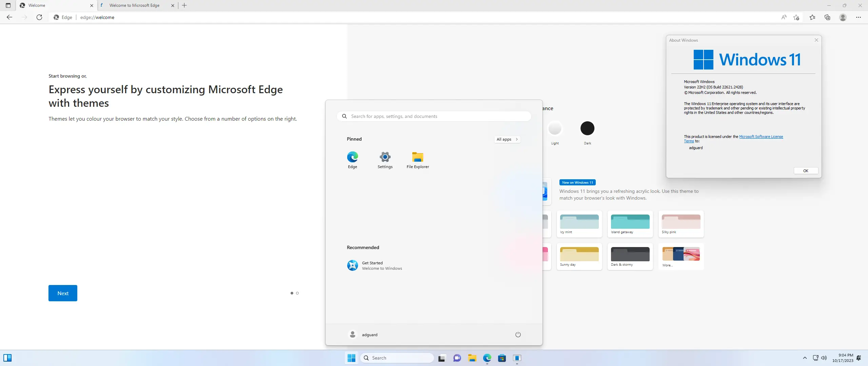This screenshot has height=366, width=868.
Task: Open the Edge site info dropdown
Action: 63,17
